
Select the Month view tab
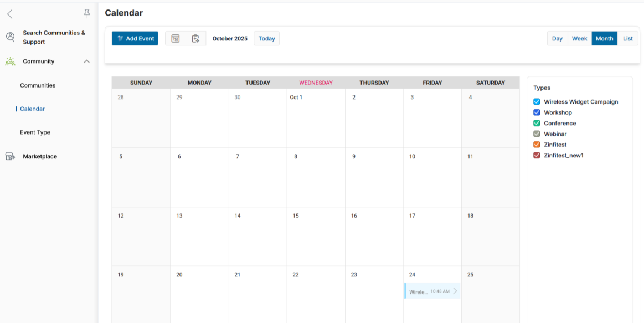click(605, 38)
